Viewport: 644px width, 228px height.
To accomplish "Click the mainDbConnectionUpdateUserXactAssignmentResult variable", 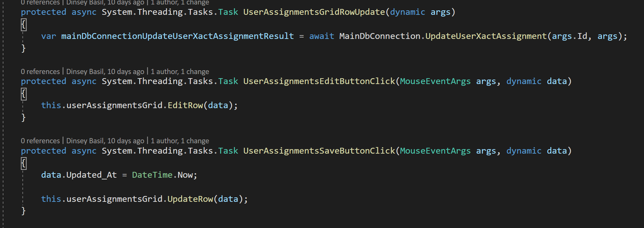I will (178, 36).
